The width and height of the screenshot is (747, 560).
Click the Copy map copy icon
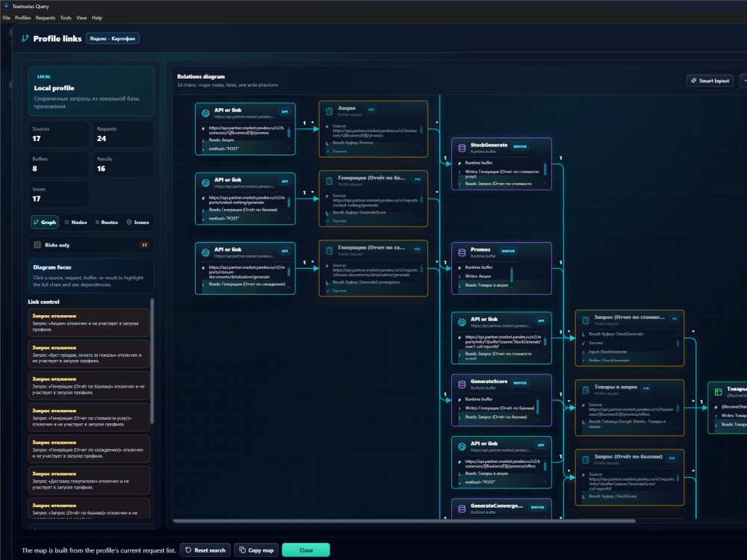[243, 550]
